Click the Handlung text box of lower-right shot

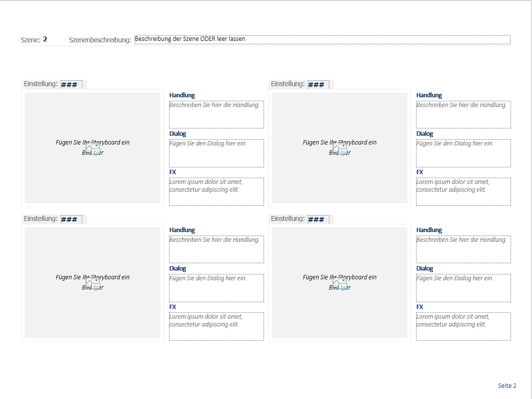[463, 250]
